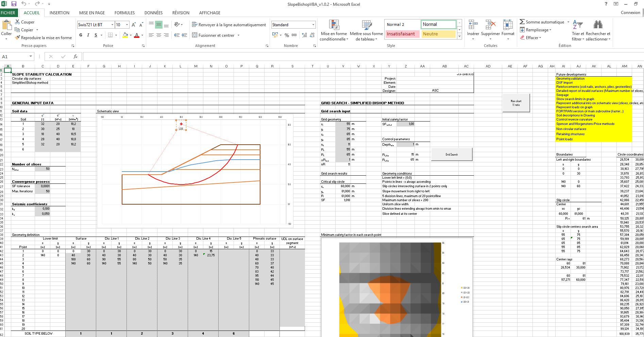Open Rechercher et sélectionner binoculars
Screen dimensions: 644x337
(598, 31)
